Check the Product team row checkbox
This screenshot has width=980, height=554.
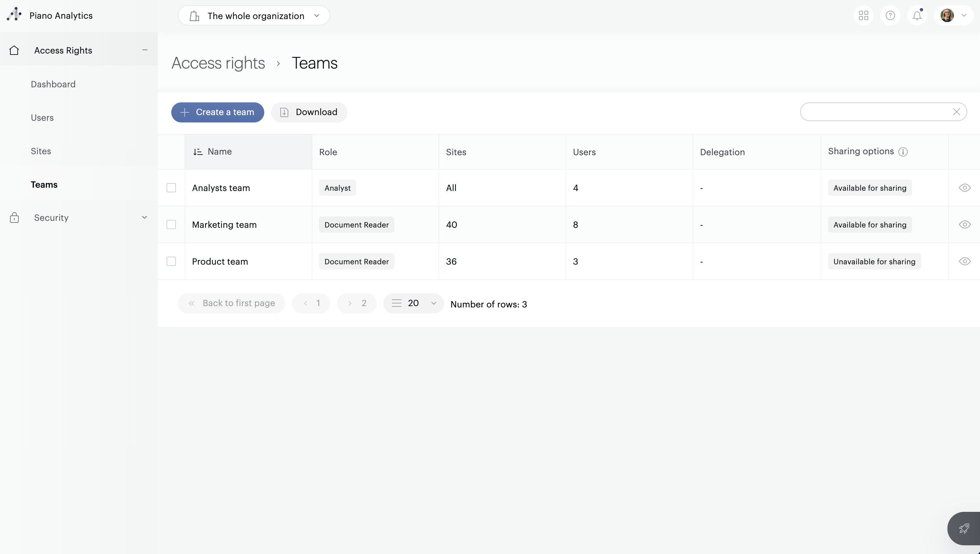[171, 261]
